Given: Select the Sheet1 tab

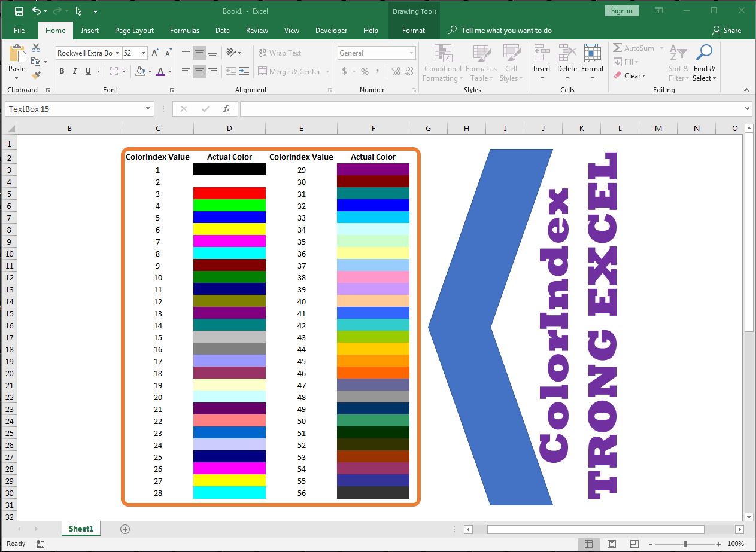Looking at the screenshot, I should [x=81, y=529].
